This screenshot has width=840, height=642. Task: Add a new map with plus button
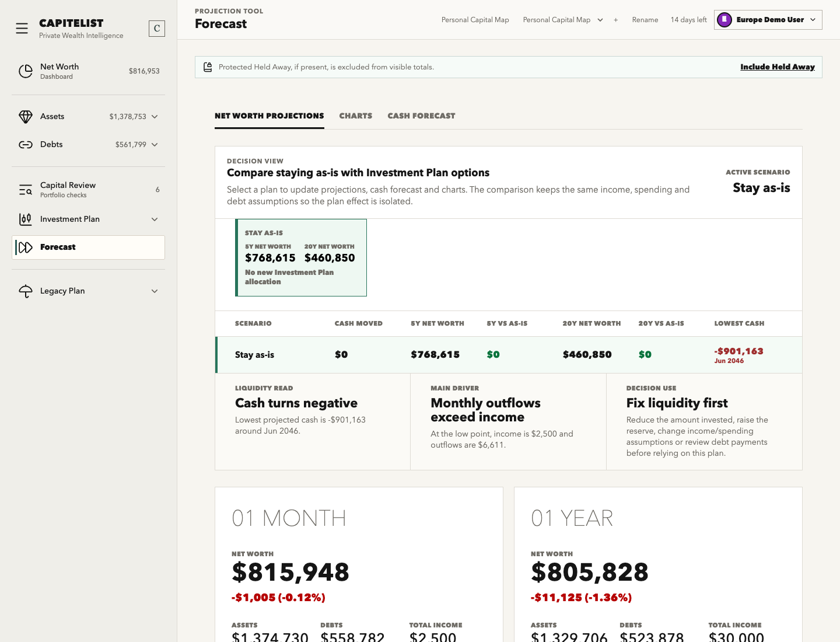[x=616, y=20]
